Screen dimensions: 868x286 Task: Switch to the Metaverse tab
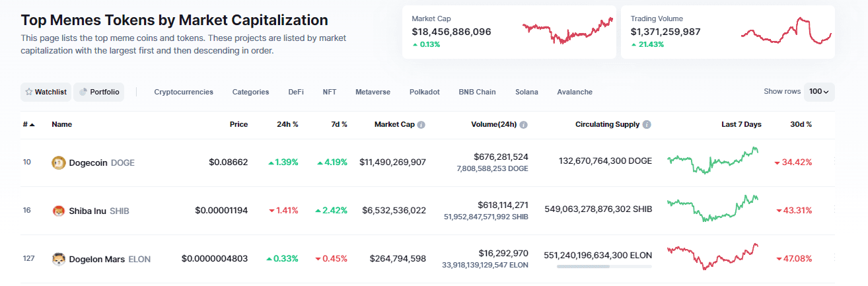pyautogui.click(x=373, y=92)
